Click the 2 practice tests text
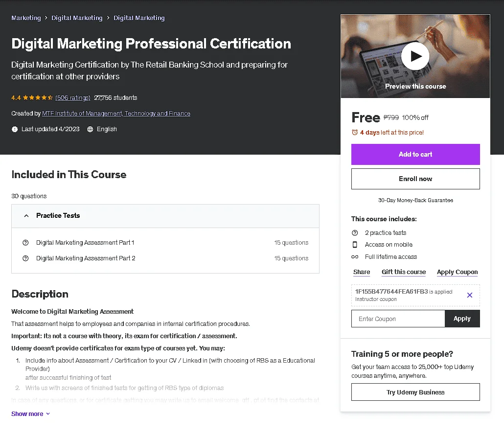504x438 pixels. pyautogui.click(x=386, y=232)
